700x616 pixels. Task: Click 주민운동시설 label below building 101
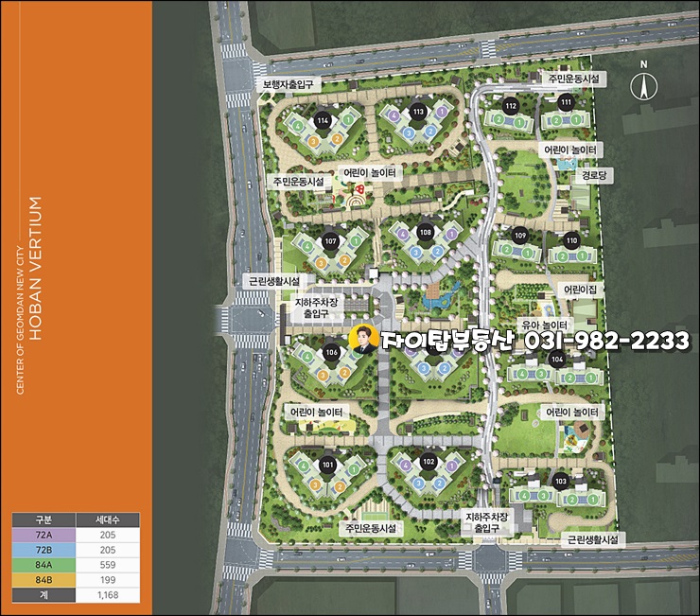[x=371, y=528]
